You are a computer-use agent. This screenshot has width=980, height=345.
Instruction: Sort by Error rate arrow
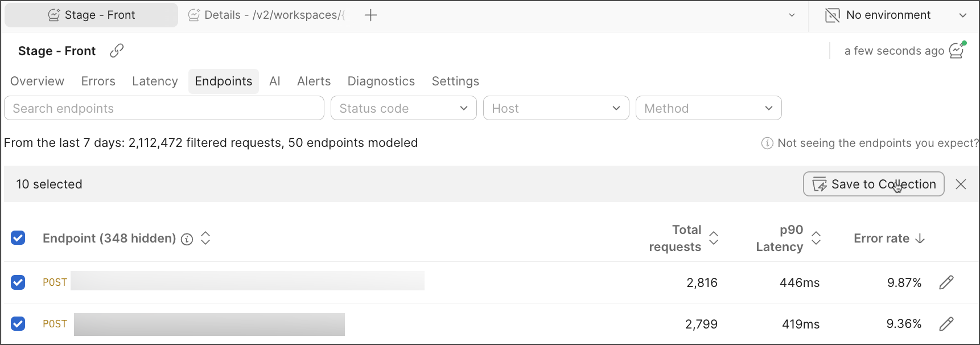(920, 239)
